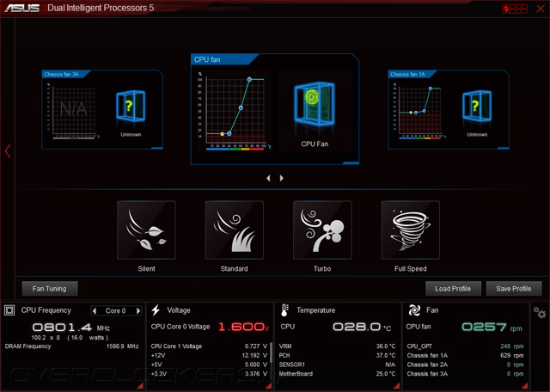The image size is (550, 392).
Task: Click the Temperature thermometer icon
Action: [284, 310]
